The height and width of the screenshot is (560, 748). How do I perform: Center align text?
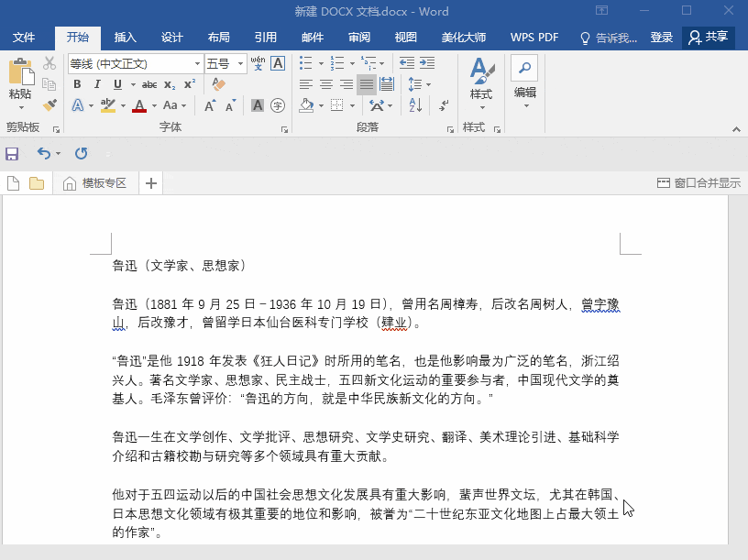pos(326,84)
